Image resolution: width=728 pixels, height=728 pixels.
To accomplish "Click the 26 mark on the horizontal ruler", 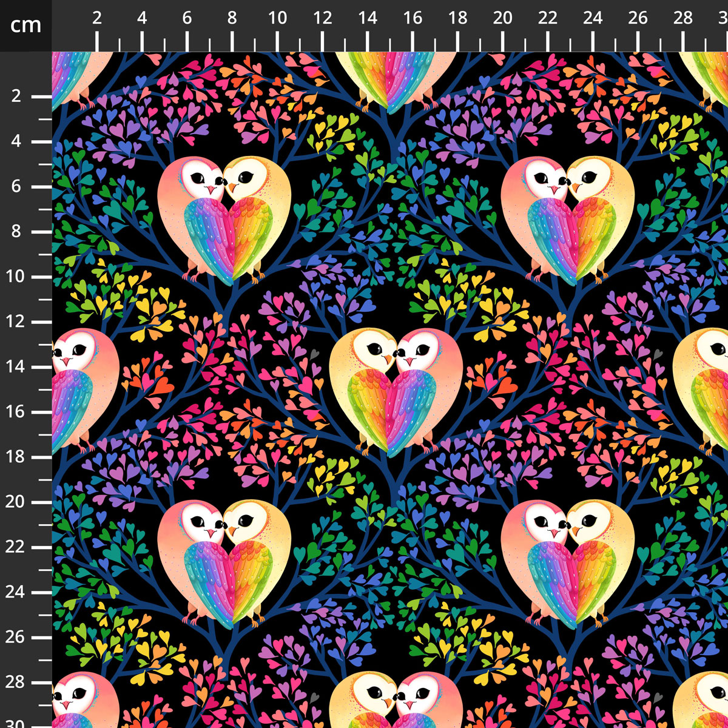I will tap(638, 18).
